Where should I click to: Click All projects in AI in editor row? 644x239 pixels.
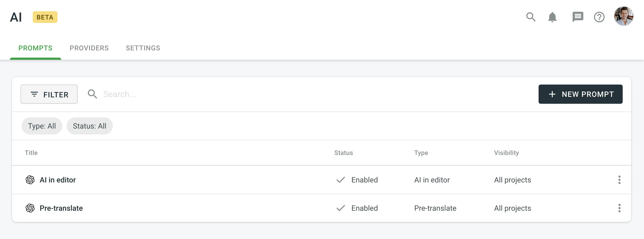[x=512, y=180]
